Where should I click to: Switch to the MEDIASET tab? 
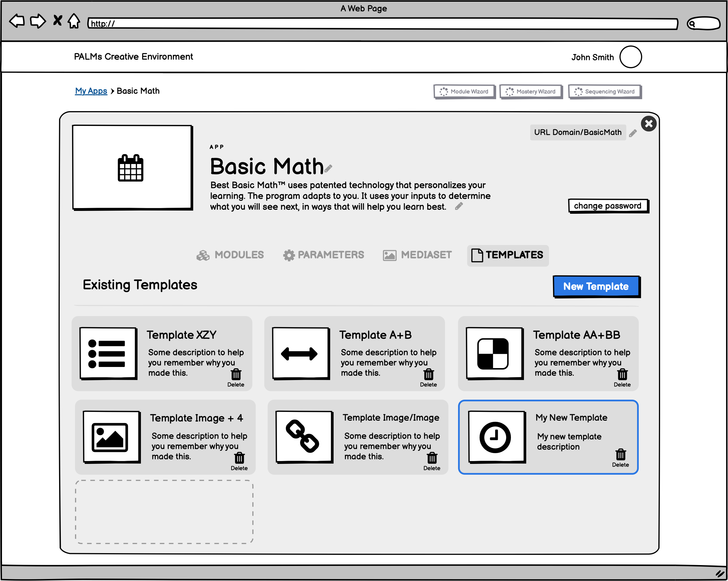point(417,255)
